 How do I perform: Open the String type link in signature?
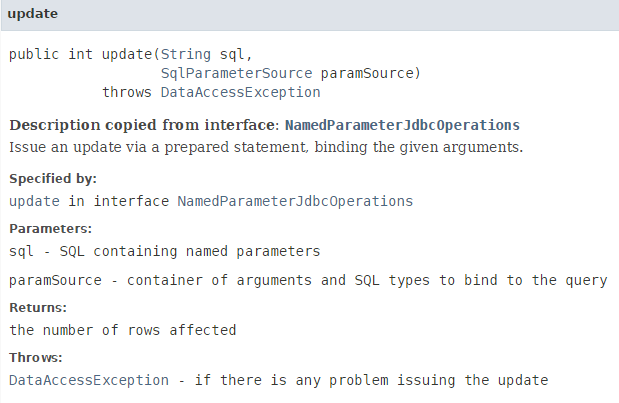click(186, 54)
